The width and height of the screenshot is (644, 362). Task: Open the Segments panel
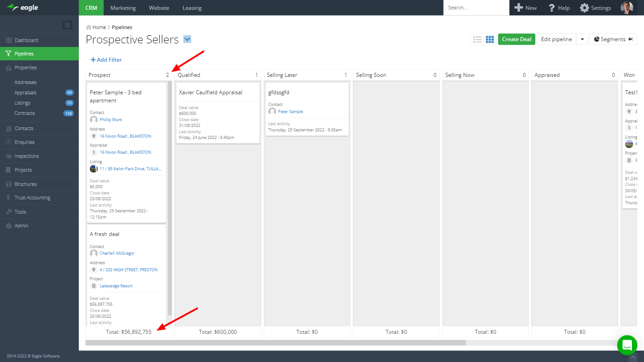pyautogui.click(x=613, y=39)
